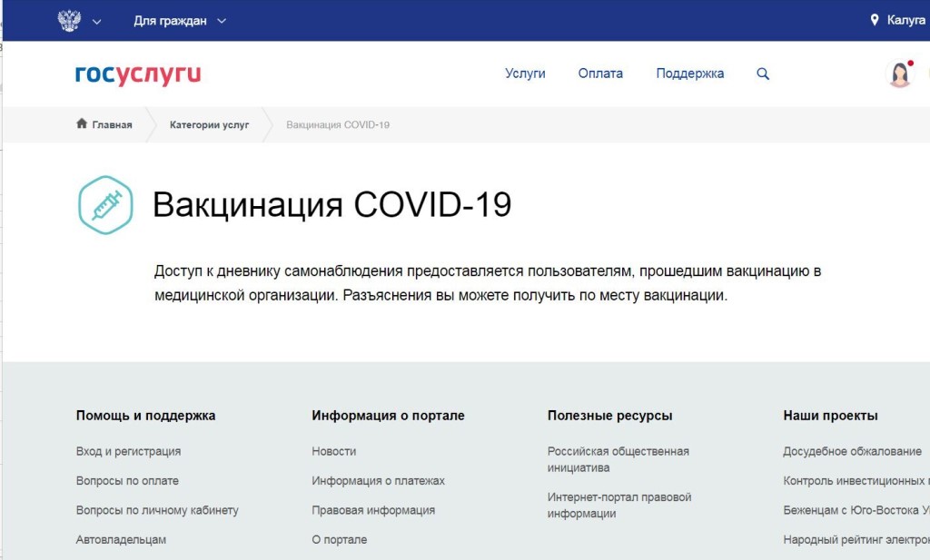
Task: Expand the chevron next to the emblem
Action: (97, 21)
